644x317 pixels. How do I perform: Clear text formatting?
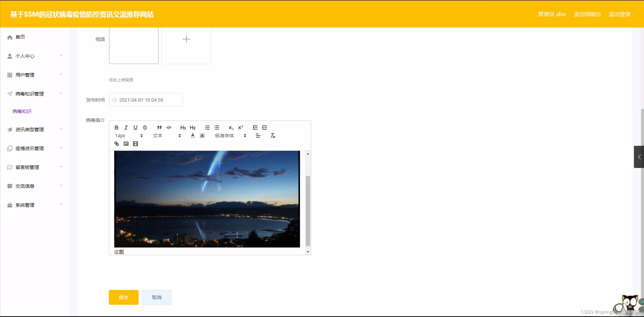tap(273, 136)
